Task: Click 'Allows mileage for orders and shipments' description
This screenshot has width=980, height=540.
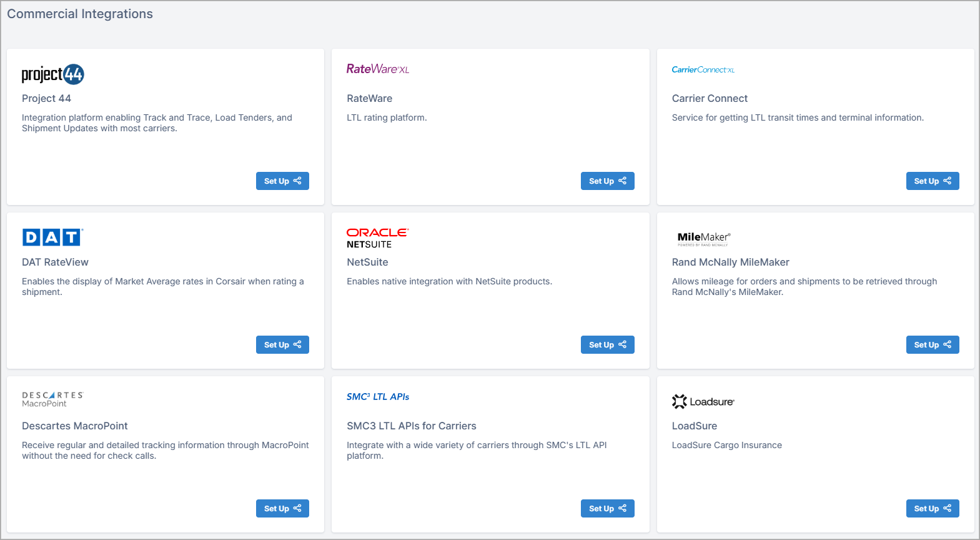Action: [x=804, y=286]
